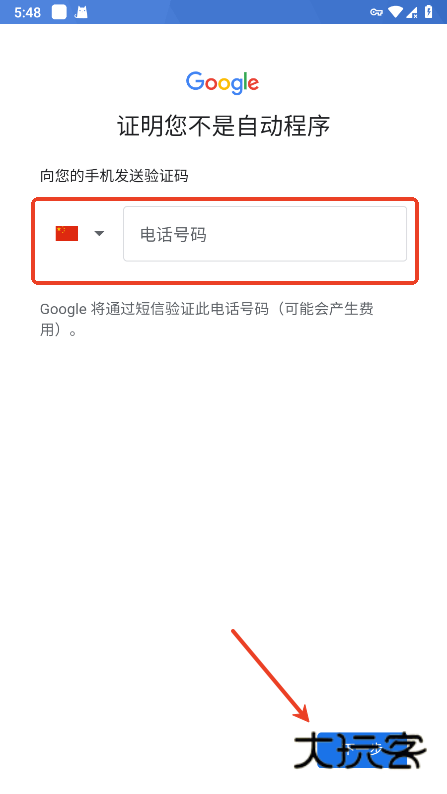Tap the China flag country icon

(67, 233)
